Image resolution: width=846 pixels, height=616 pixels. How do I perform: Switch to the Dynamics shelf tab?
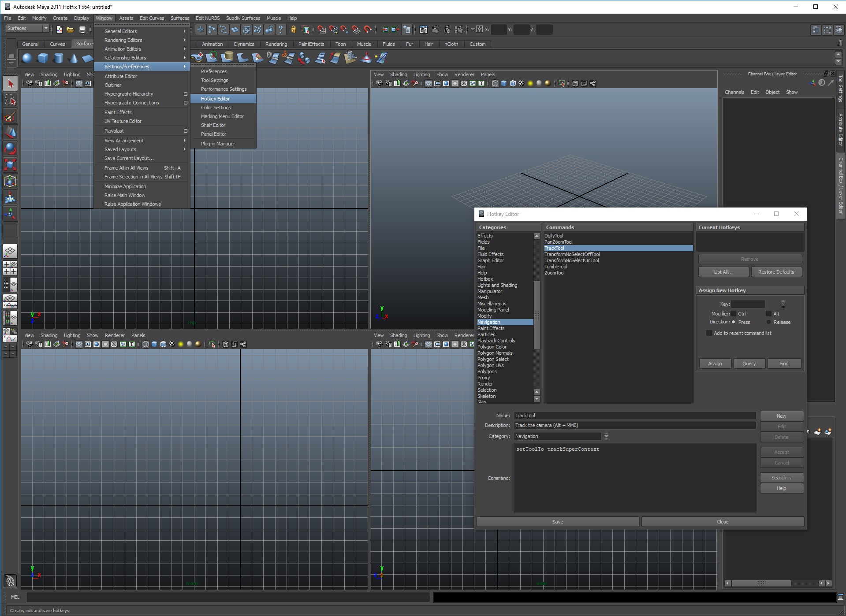click(244, 44)
